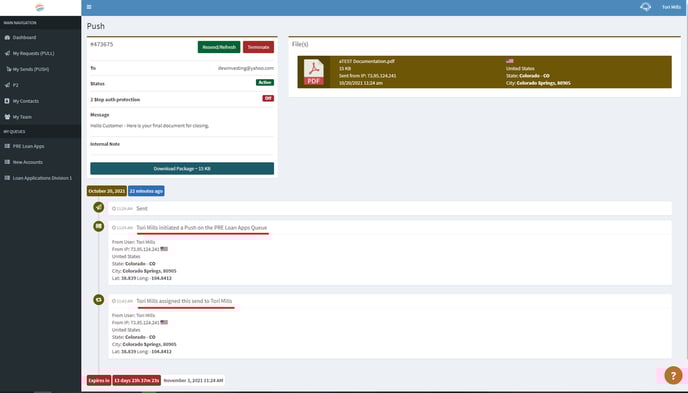688x393 pixels.
Task: Click the Active status badge
Action: point(265,82)
